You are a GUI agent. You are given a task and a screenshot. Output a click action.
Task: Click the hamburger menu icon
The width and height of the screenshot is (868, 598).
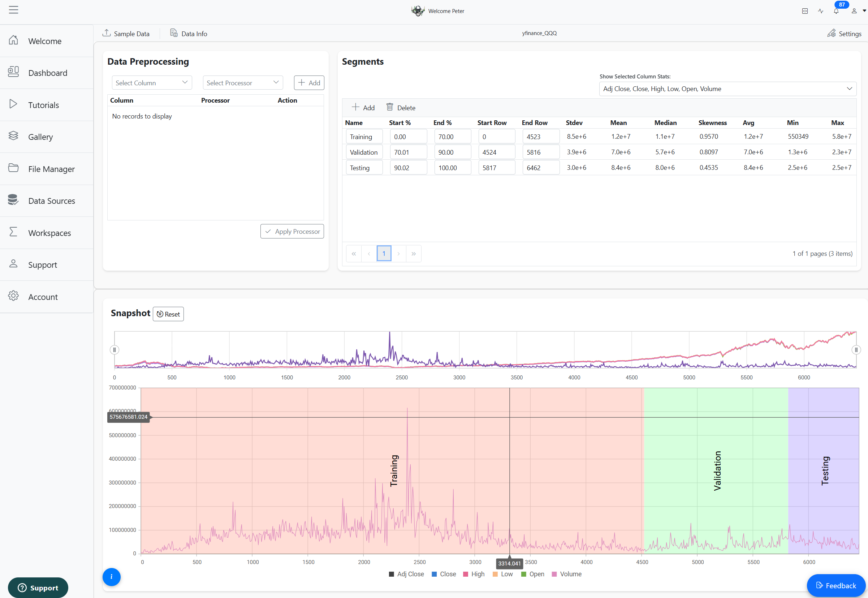pos(13,10)
